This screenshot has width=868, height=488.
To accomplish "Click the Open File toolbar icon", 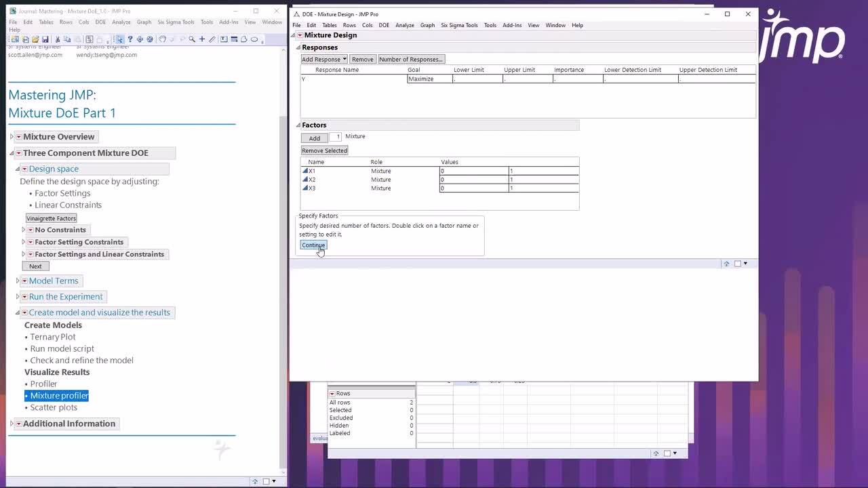I will click(37, 39).
